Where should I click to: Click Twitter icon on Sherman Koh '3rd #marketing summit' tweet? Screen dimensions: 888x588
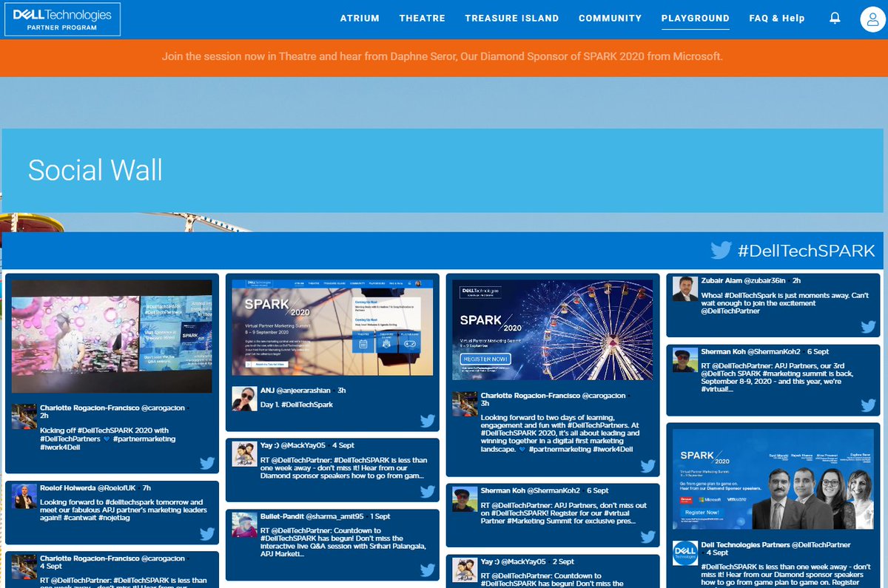click(x=869, y=405)
